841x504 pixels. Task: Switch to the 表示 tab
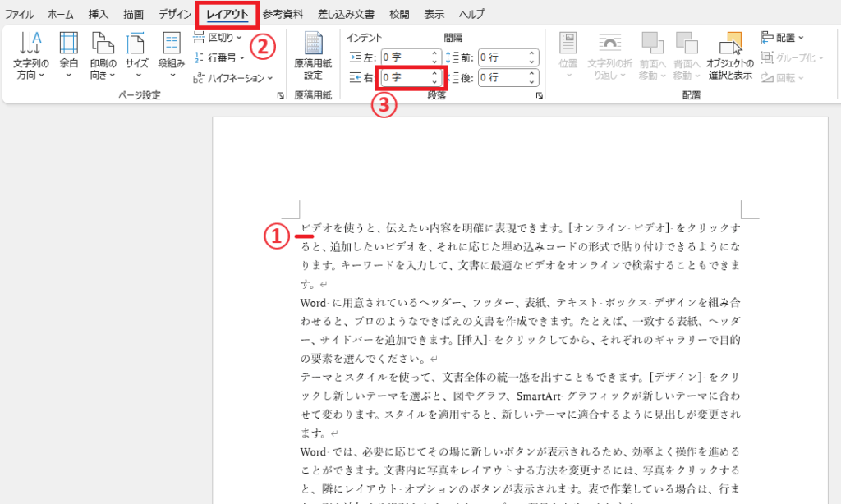(434, 15)
